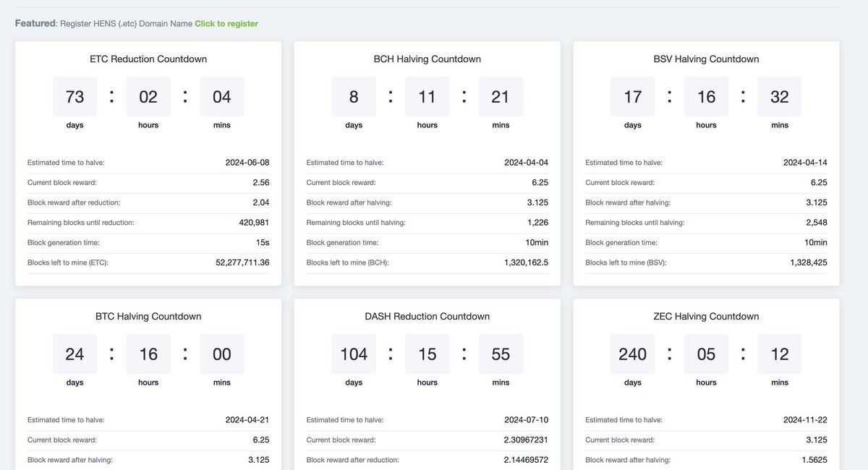The width and height of the screenshot is (868, 470).
Task: Click the 21 mins counter in BCH card
Action: 501,96
